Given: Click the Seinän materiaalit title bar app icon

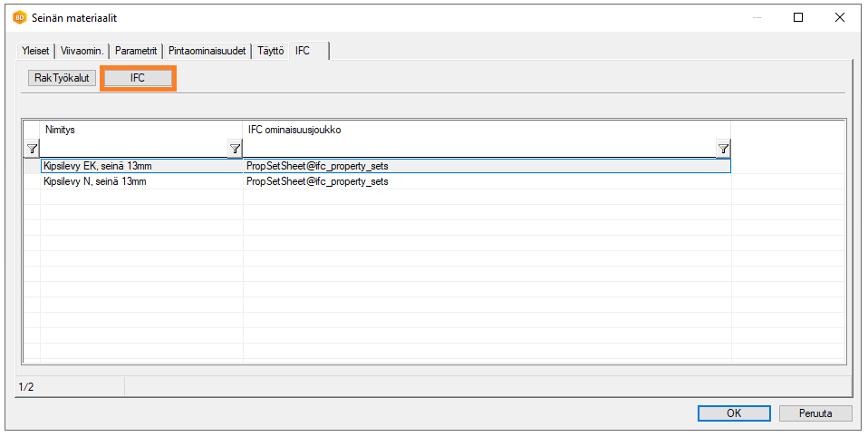Looking at the screenshot, I should coord(19,17).
